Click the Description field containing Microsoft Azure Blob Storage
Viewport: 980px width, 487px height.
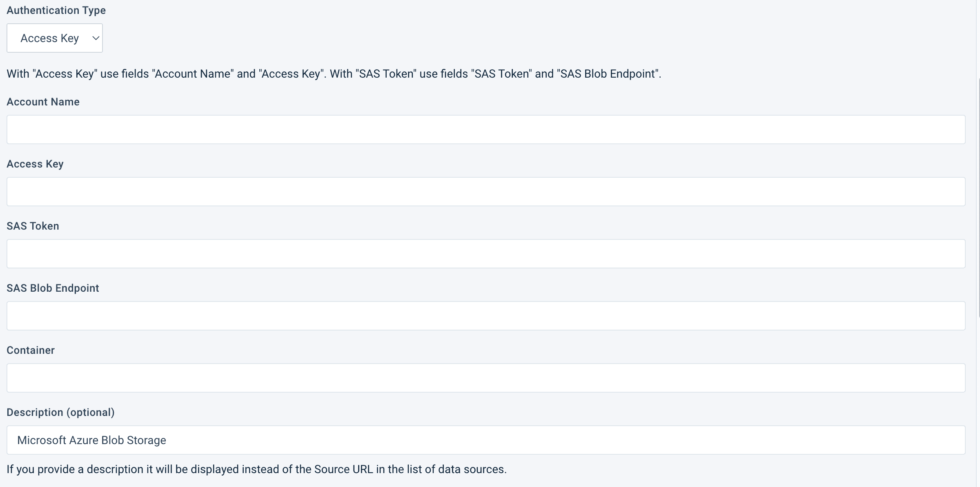pyautogui.click(x=486, y=440)
